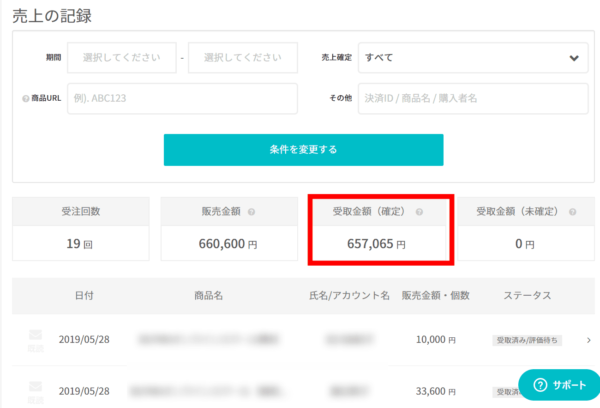Click the 日付 column header
This screenshot has height=408, width=600.
coord(84,295)
